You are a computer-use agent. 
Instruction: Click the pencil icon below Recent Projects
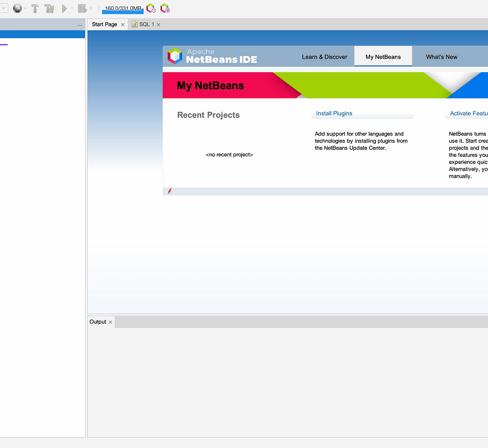pos(170,191)
